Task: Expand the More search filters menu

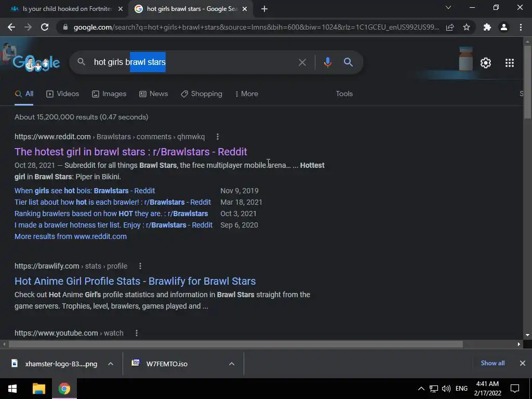Action: 247,94
